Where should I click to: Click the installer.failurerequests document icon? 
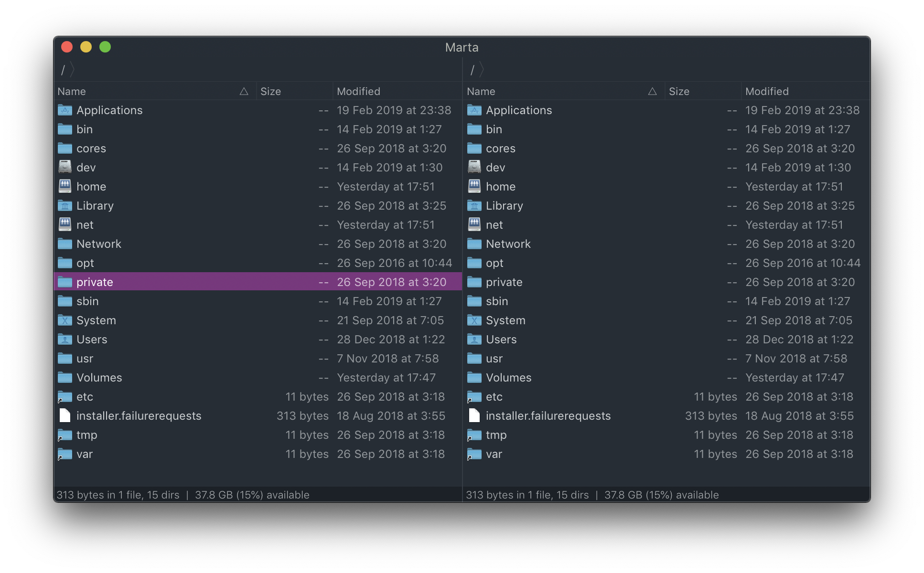65,415
